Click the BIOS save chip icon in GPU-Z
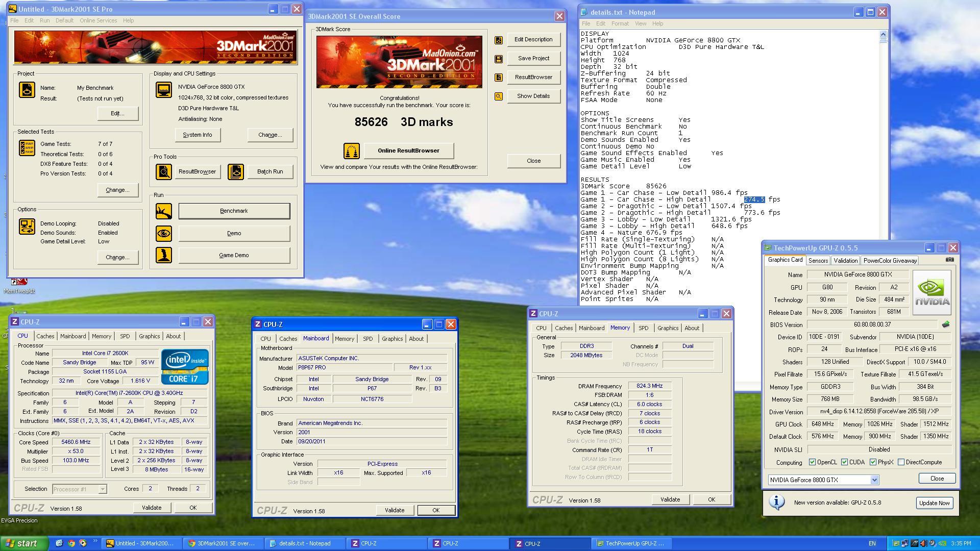 point(946,324)
